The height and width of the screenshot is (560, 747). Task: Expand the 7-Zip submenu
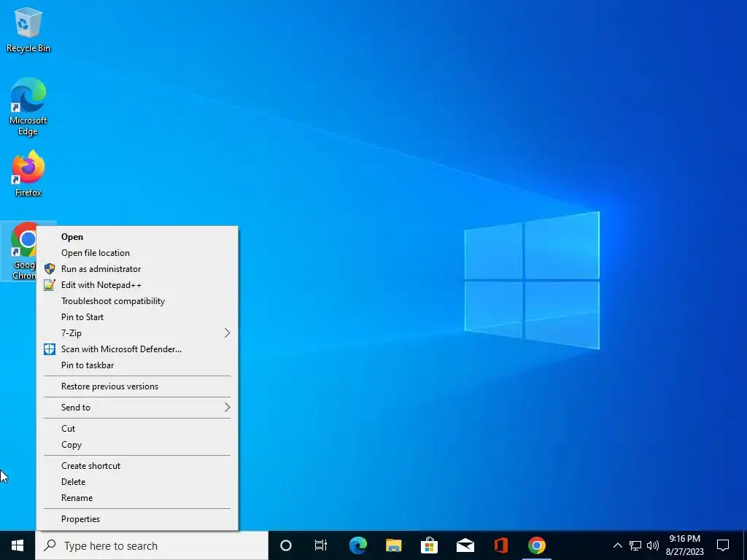pos(137,332)
